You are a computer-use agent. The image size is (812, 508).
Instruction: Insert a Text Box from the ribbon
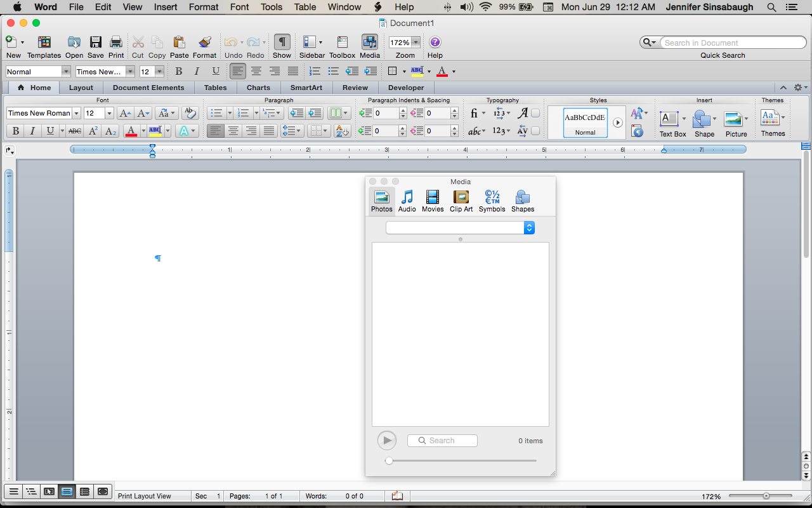coord(669,119)
